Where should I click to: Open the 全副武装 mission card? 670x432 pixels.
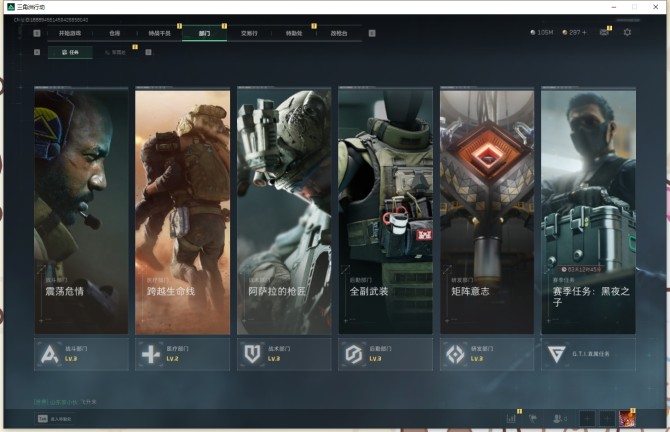[x=385, y=210]
